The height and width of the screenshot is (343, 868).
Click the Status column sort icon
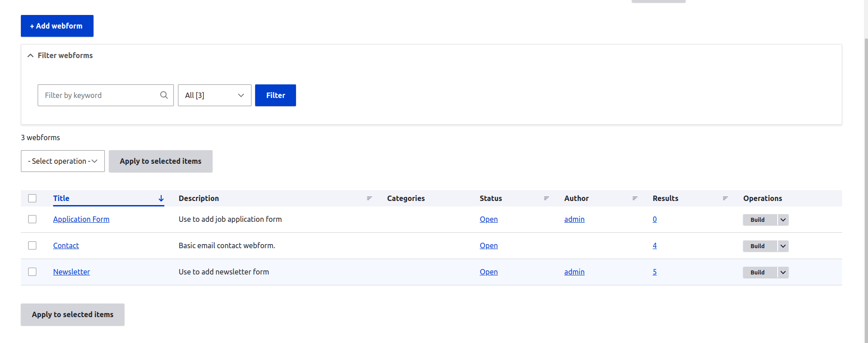point(547,198)
